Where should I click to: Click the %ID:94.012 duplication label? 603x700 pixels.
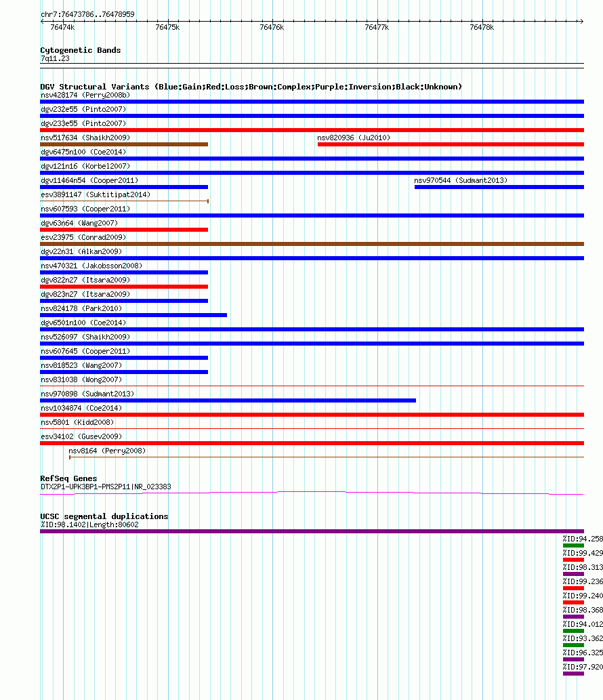pos(583,625)
